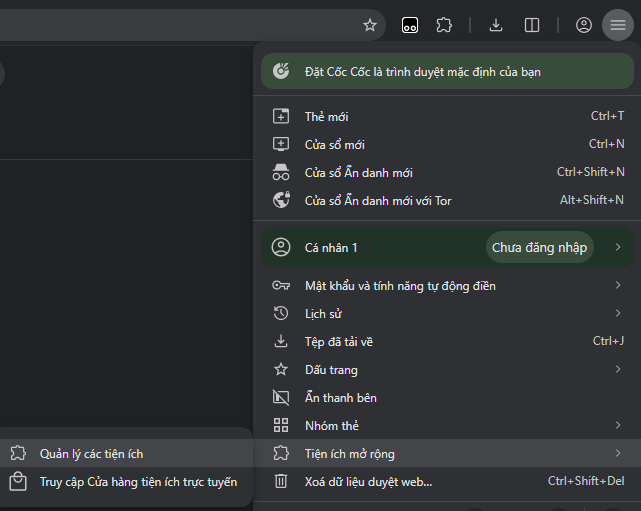Select Cửa sổ Ẩn danh mới

tap(358, 172)
